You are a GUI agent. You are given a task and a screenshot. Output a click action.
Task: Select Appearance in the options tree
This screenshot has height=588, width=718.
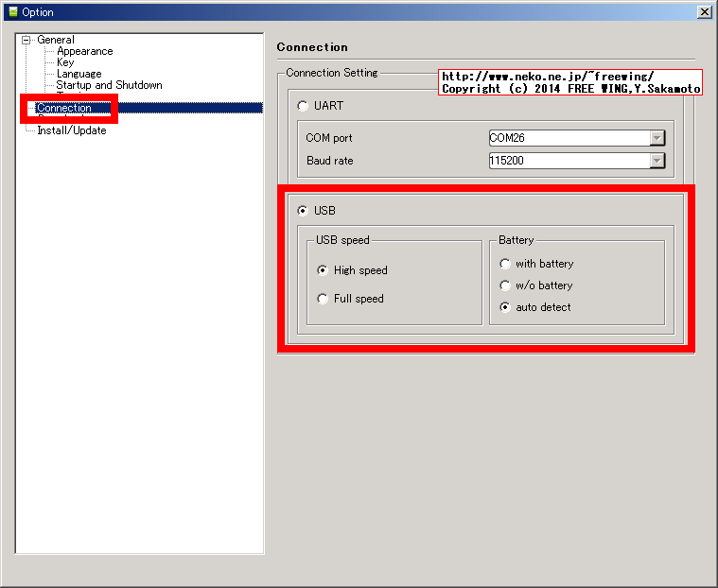point(85,51)
